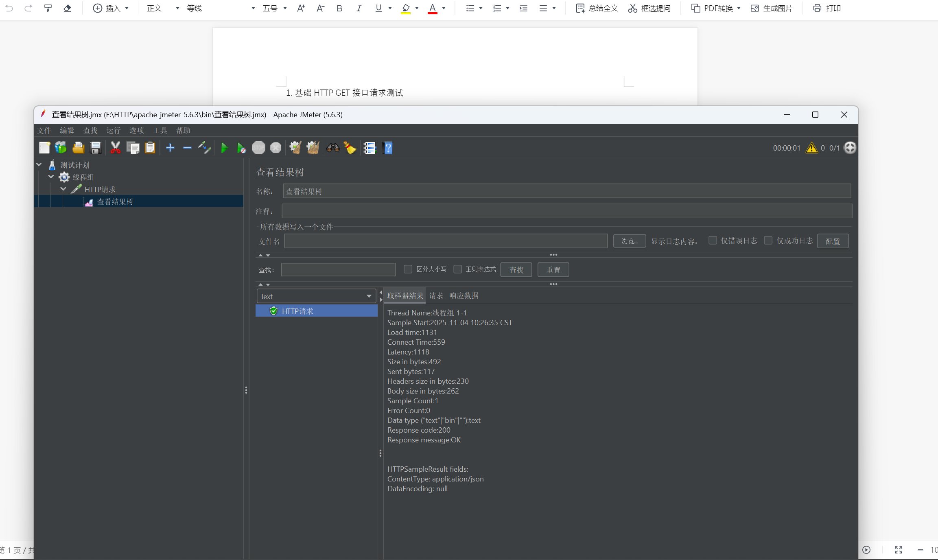Open the 运行 menu
The width and height of the screenshot is (938, 560).
pyautogui.click(x=113, y=130)
